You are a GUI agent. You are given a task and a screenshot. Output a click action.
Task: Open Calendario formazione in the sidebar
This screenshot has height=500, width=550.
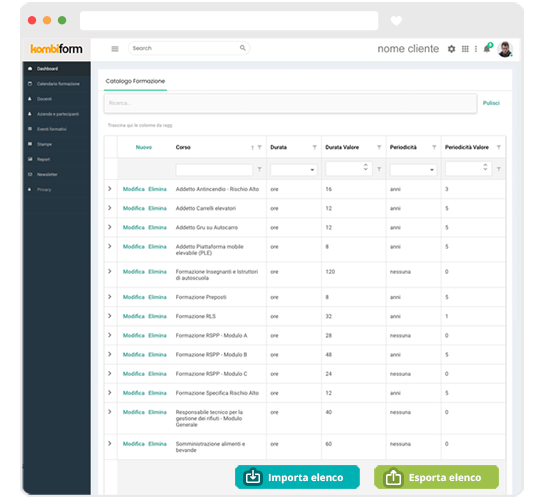[58, 84]
